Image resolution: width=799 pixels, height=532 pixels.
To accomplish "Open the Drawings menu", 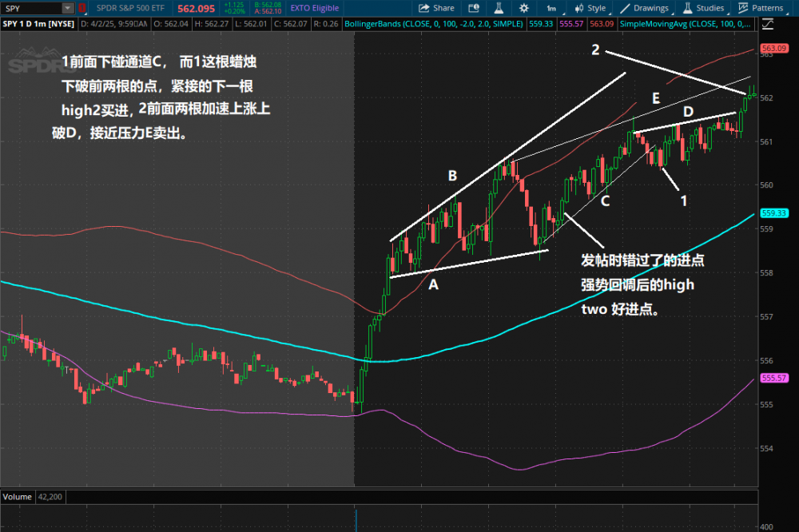I will click(645, 8).
